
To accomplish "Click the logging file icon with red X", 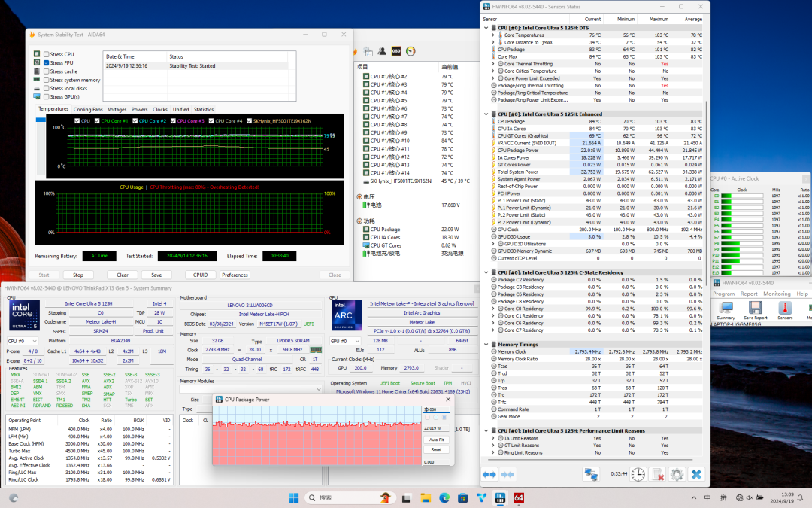I will click(658, 474).
